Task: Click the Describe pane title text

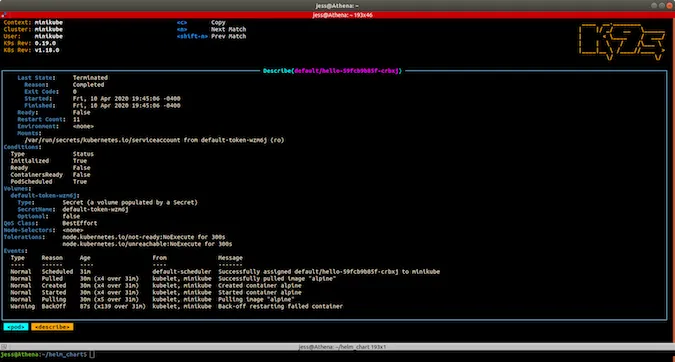Action: (332, 71)
